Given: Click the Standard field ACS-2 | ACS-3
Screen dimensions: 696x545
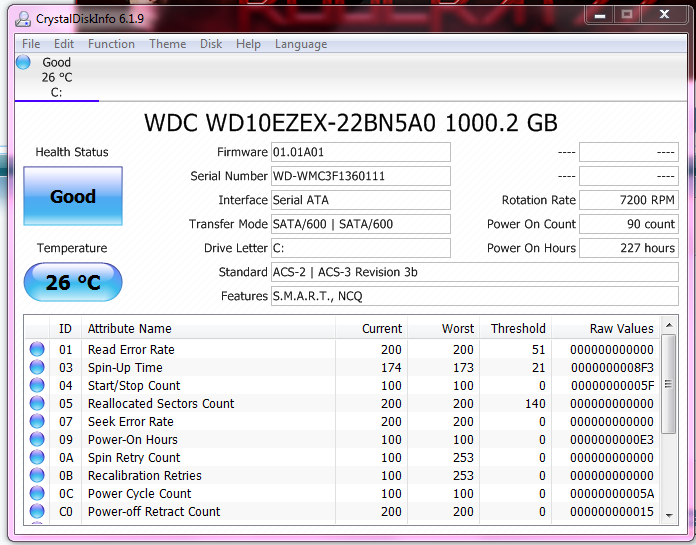Looking at the screenshot, I should (475, 272).
